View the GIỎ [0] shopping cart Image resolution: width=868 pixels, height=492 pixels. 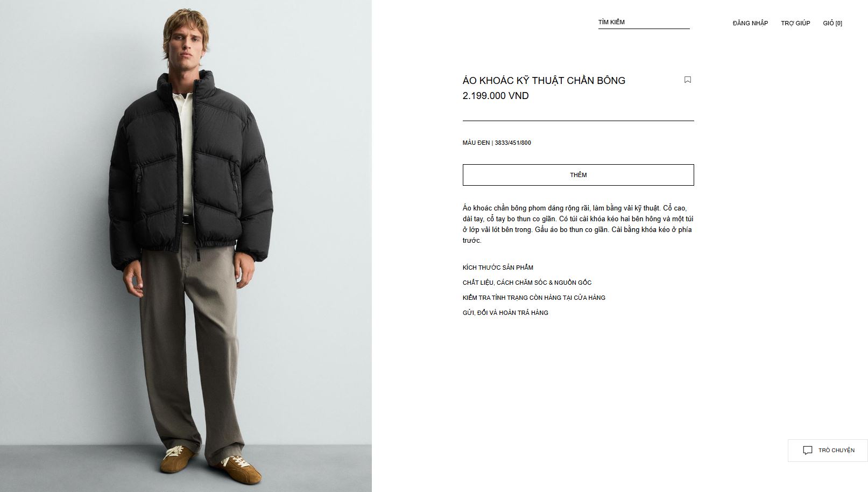click(832, 23)
